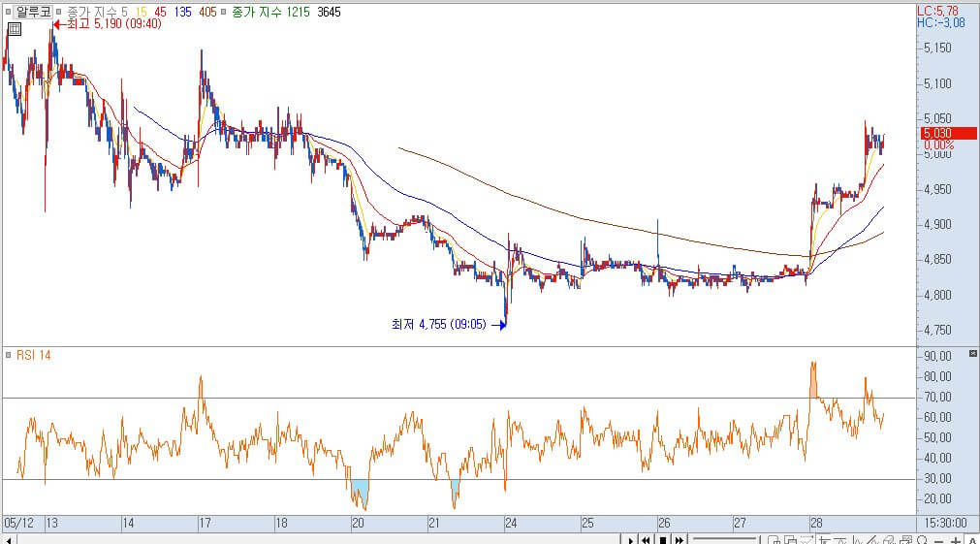Screen dimensions: 980x544
Task: Click the fast-forward chart playback control
Action: (x=679, y=540)
